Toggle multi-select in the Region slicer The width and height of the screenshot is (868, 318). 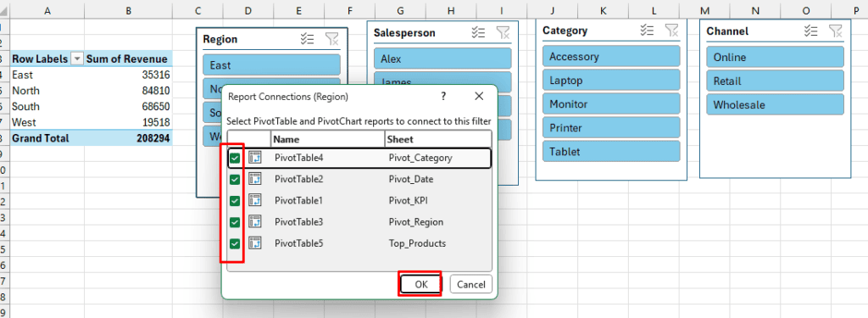tap(307, 39)
